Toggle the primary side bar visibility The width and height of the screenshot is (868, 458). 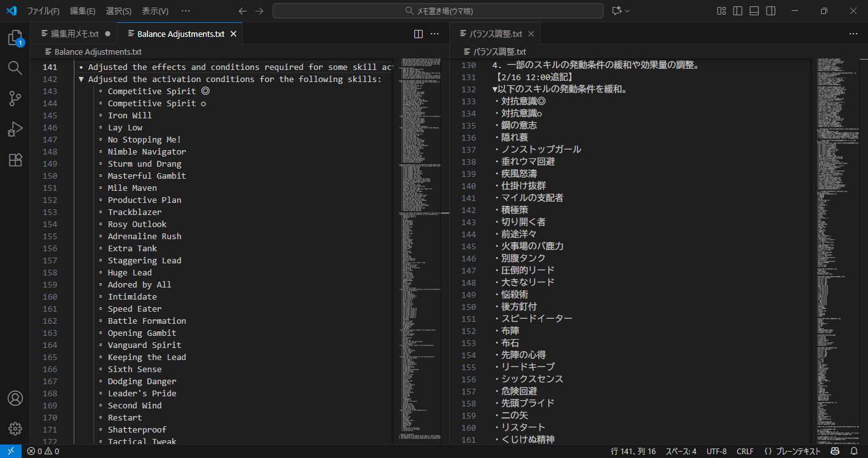738,11
